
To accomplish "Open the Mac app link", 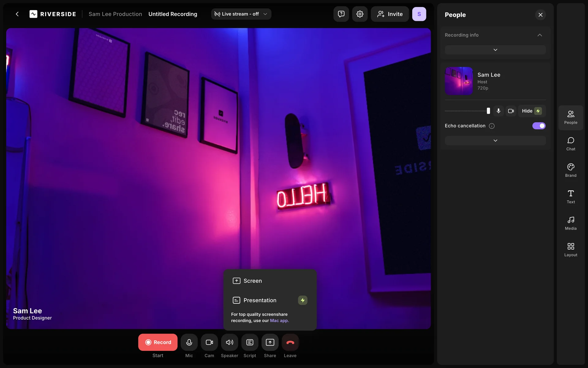I will [279, 320].
